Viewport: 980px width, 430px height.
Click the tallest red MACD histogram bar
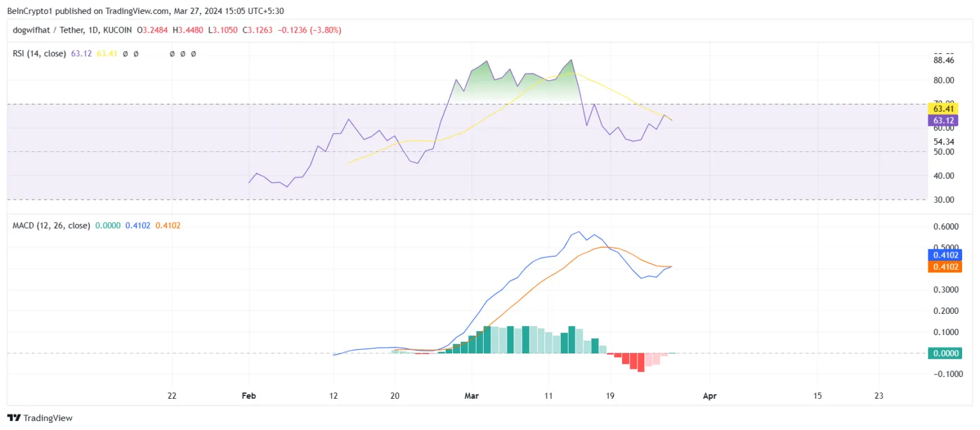click(x=641, y=362)
